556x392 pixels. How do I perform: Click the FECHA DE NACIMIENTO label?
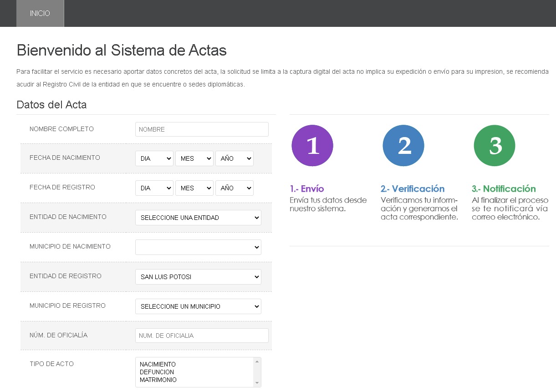(x=65, y=158)
